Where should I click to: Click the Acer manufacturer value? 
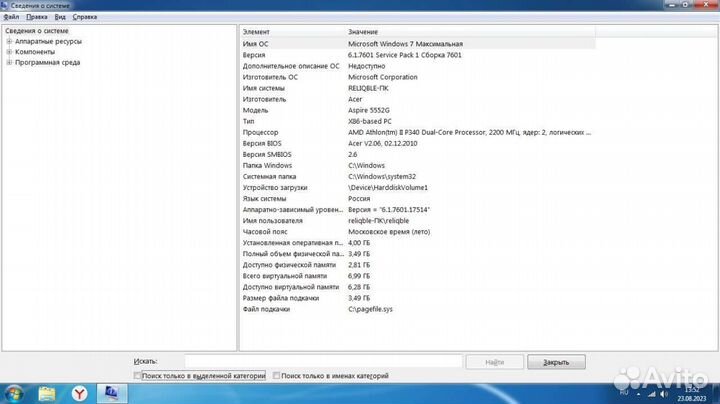pyautogui.click(x=355, y=99)
